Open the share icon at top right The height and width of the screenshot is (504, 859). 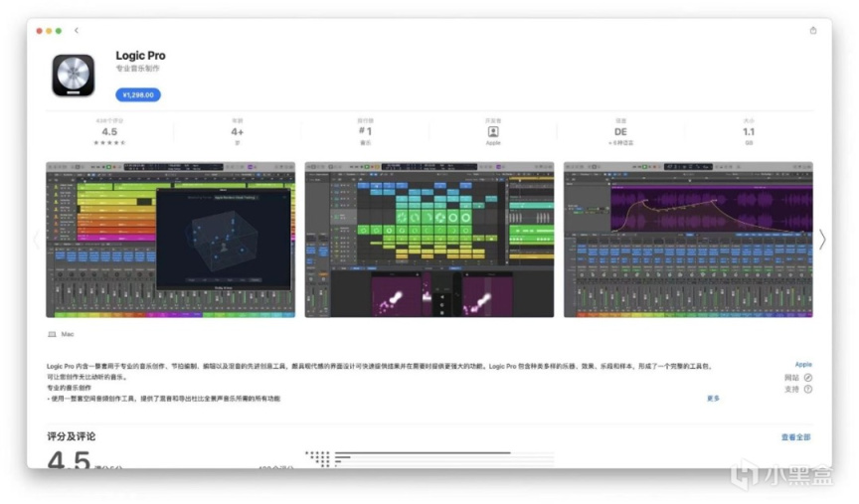813,31
